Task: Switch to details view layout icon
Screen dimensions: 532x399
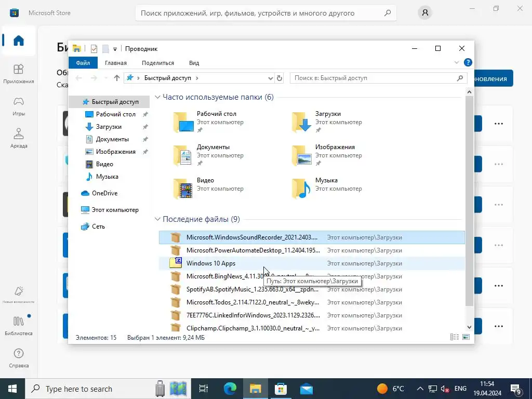Action: tap(454, 337)
